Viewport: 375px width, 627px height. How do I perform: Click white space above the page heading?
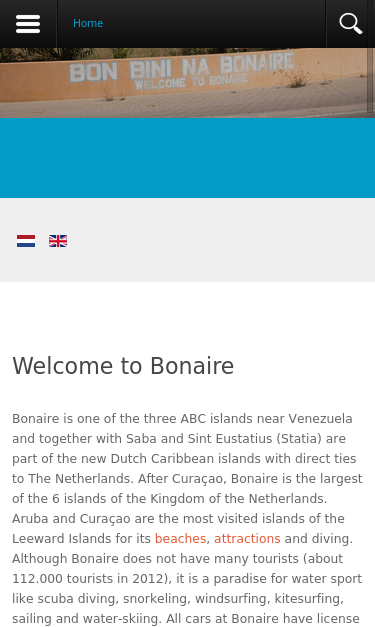tap(188, 316)
